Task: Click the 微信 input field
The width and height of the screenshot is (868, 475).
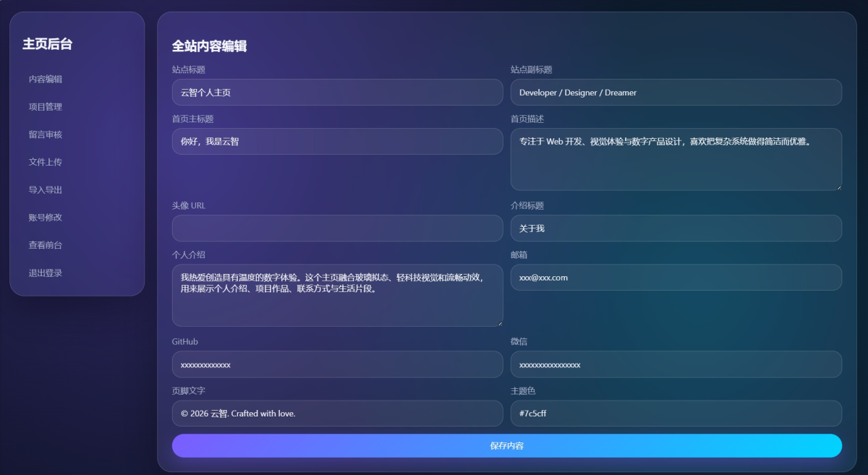Action: tap(676, 364)
